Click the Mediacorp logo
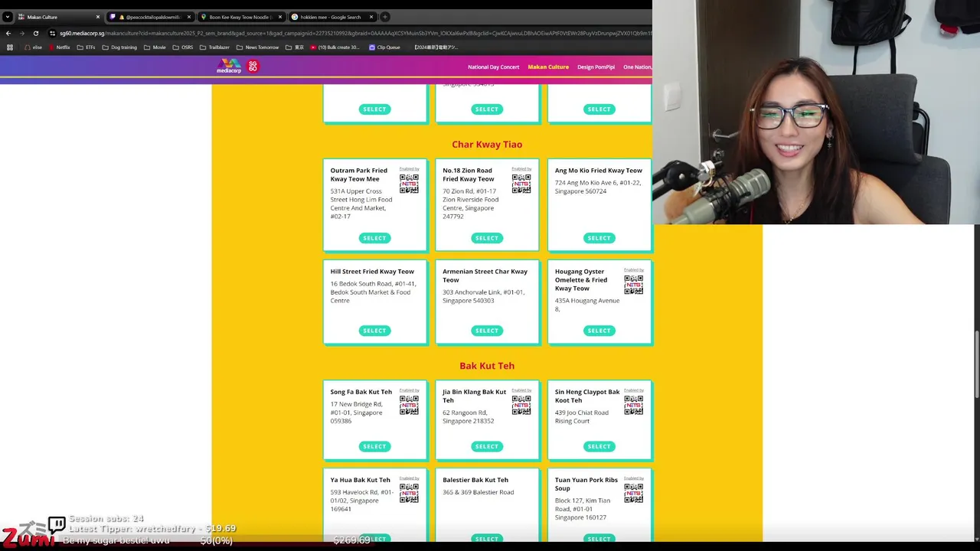Viewport: 980px width, 551px height. [229, 67]
